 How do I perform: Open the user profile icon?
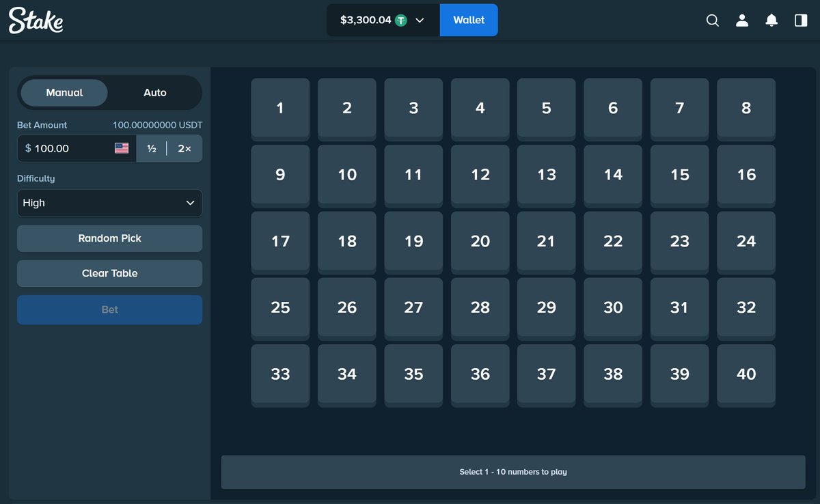[x=742, y=20]
